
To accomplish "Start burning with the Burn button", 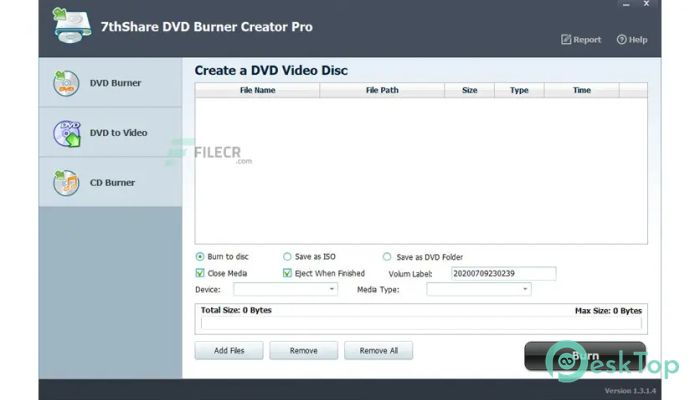I will (585, 356).
